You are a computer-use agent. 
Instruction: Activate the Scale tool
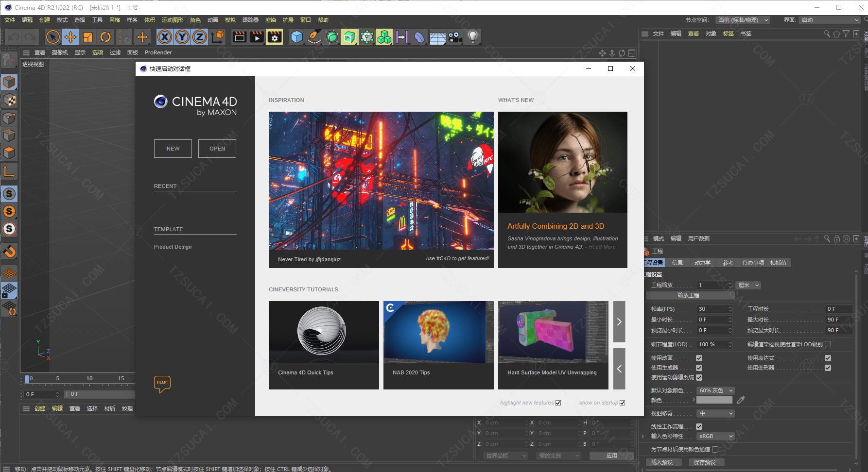pos(88,37)
